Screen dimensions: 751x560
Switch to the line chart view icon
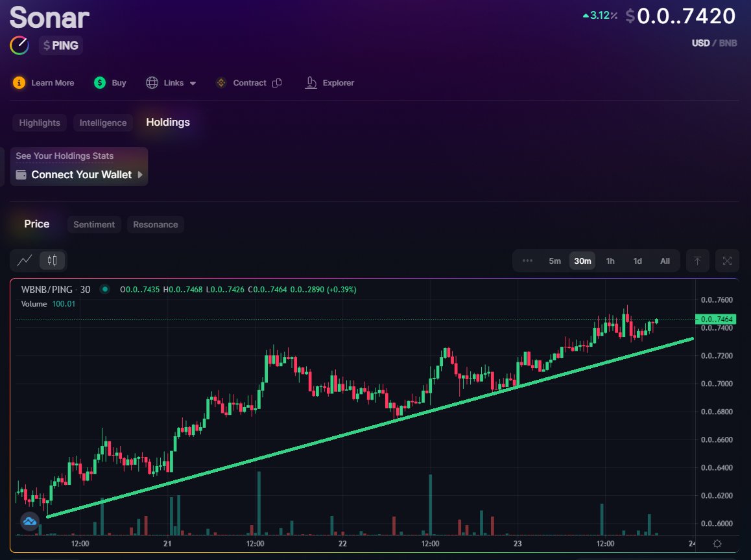point(25,261)
